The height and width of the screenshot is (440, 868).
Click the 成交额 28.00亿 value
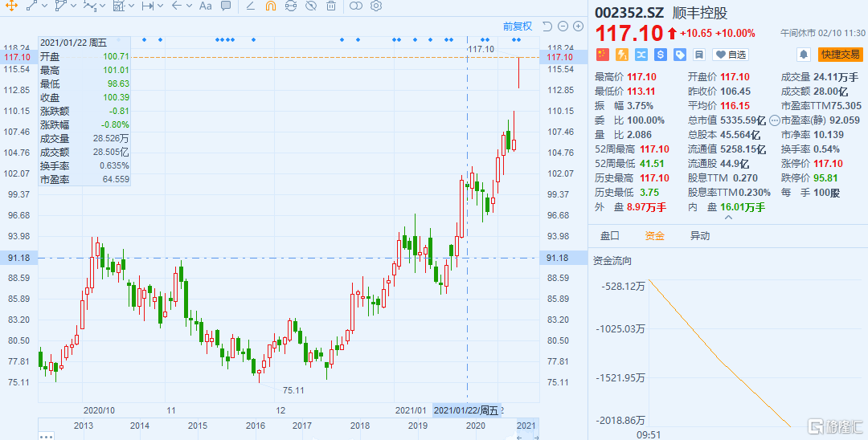coord(830,92)
